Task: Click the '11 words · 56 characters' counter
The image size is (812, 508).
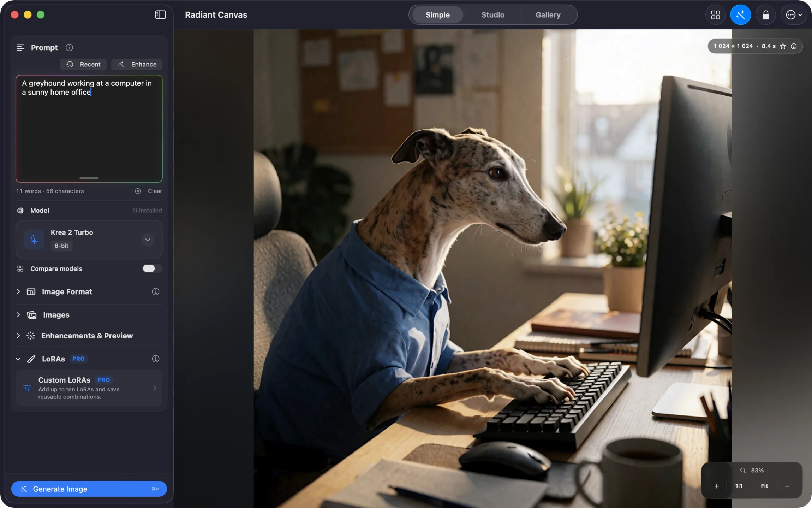Action: (x=50, y=191)
